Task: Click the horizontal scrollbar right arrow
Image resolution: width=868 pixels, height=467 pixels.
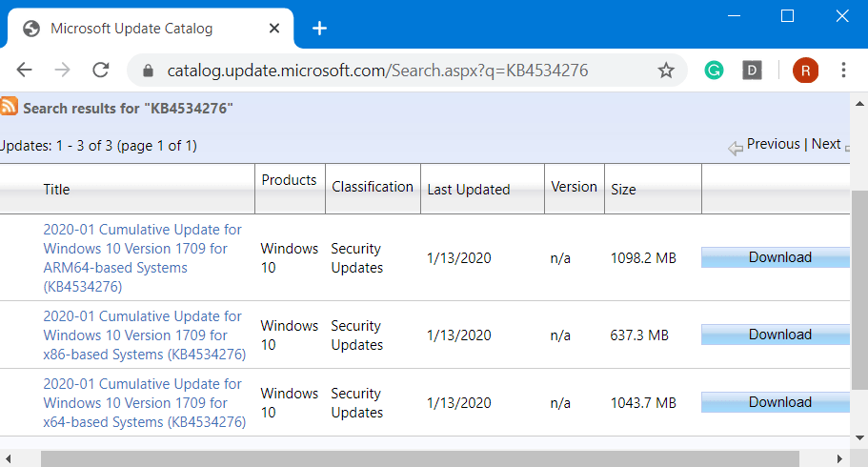Action: click(x=839, y=458)
